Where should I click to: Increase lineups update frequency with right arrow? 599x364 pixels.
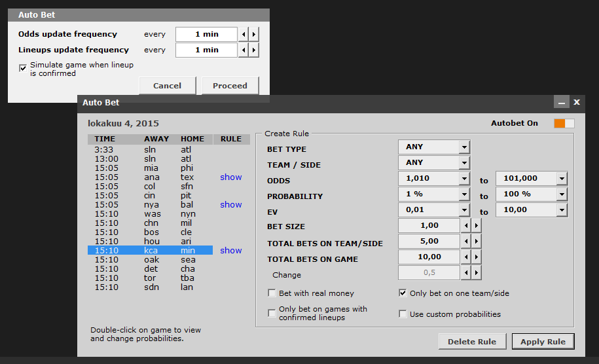click(254, 50)
